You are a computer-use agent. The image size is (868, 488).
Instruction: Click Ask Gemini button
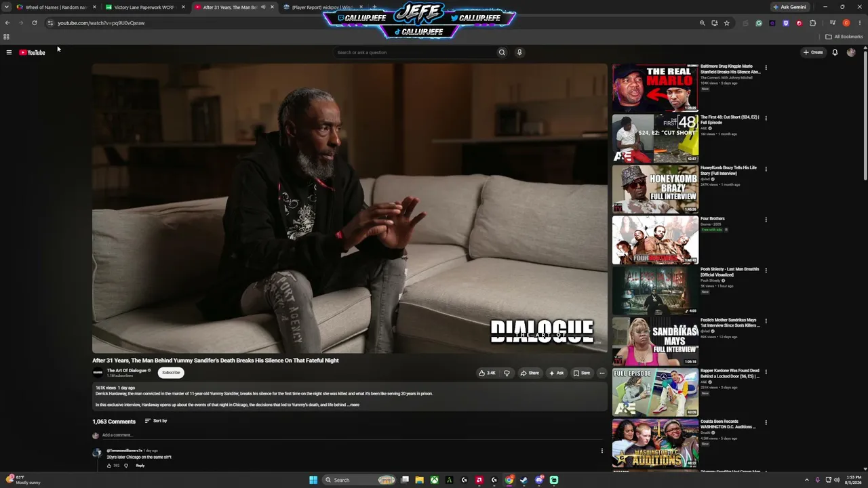[789, 7]
